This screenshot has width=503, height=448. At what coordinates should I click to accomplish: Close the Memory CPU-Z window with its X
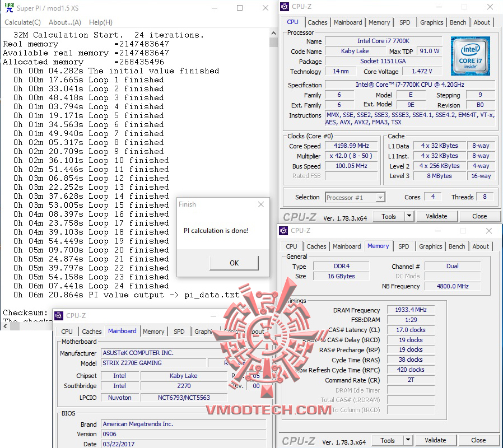pyautogui.click(x=489, y=231)
